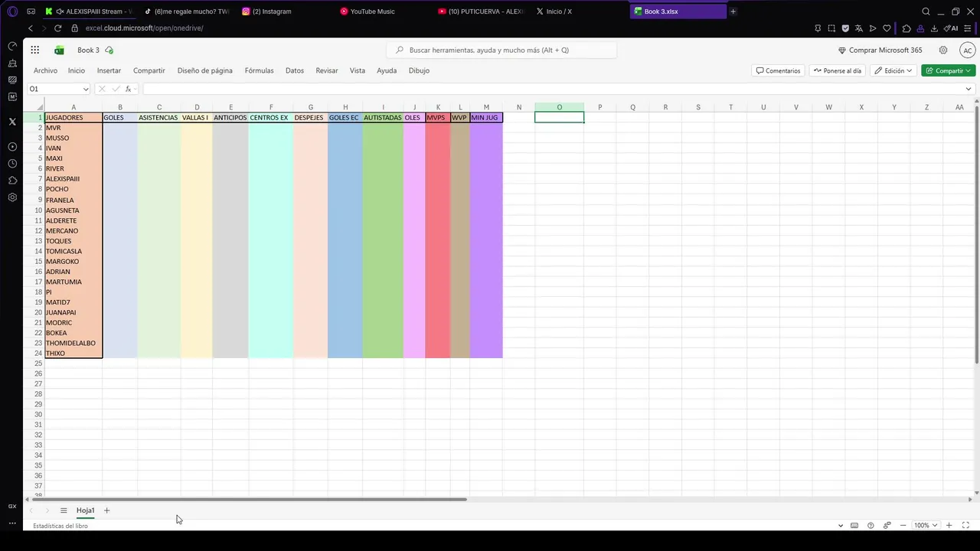Open a new browser tab with plus
This screenshot has width=980, height=551.
tap(733, 11)
